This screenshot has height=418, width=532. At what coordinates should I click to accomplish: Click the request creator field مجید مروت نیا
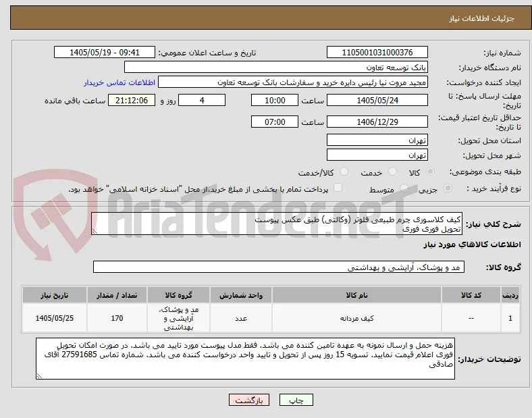click(x=293, y=82)
